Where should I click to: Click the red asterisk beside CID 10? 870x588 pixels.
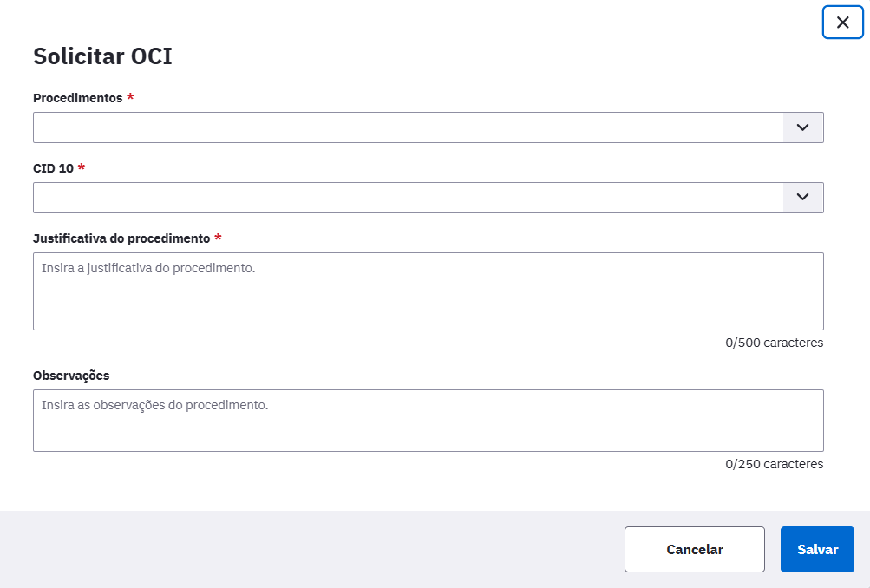[x=82, y=167]
